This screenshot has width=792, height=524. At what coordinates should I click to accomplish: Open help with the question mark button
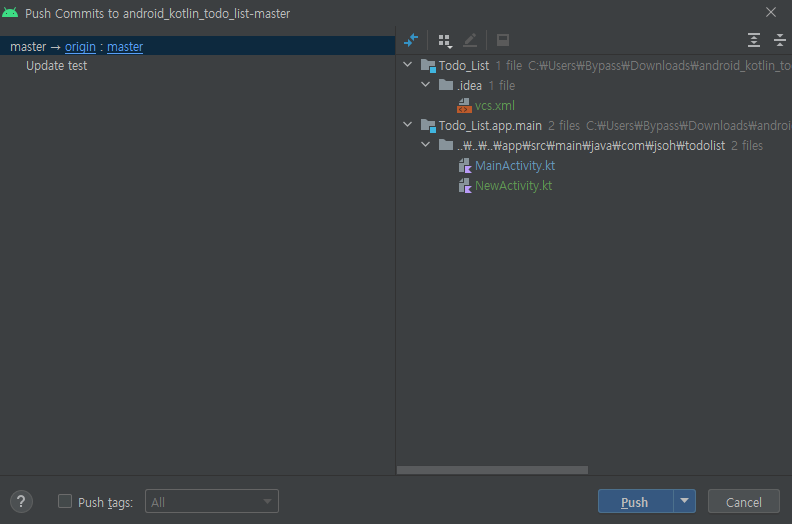[x=21, y=502]
